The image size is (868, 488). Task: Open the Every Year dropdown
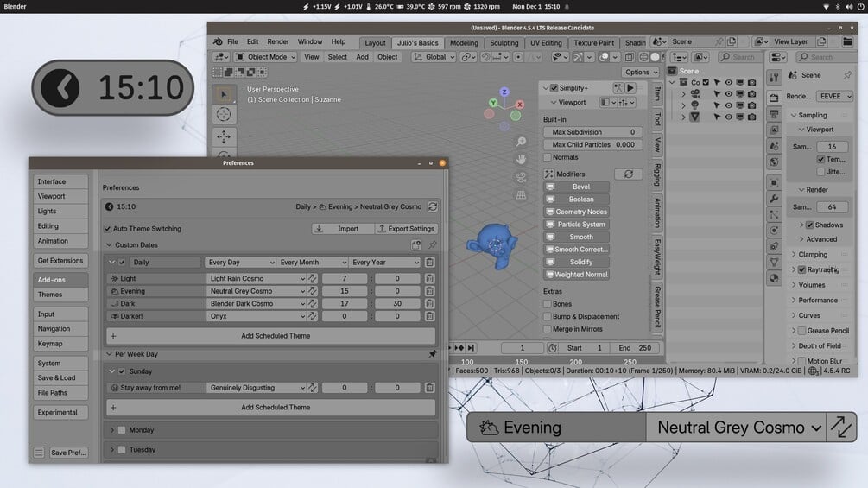(x=384, y=263)
